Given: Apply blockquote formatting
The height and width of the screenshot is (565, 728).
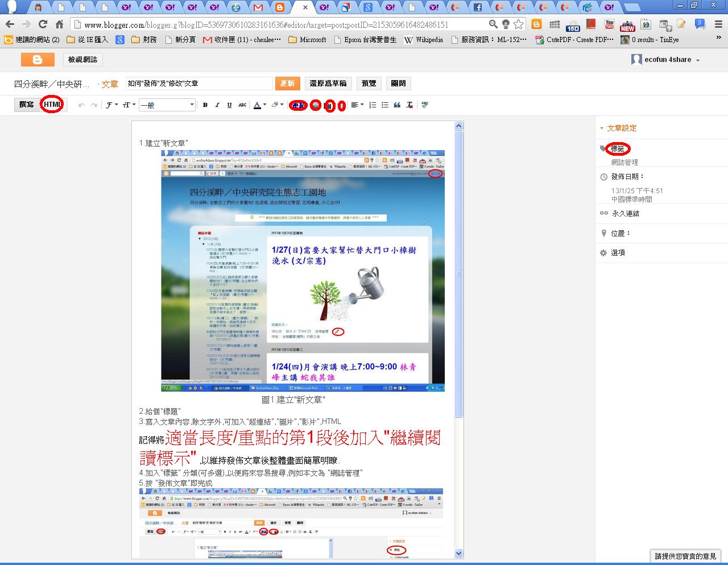Looking at the screenshot, I should click(x=397, y=105).
